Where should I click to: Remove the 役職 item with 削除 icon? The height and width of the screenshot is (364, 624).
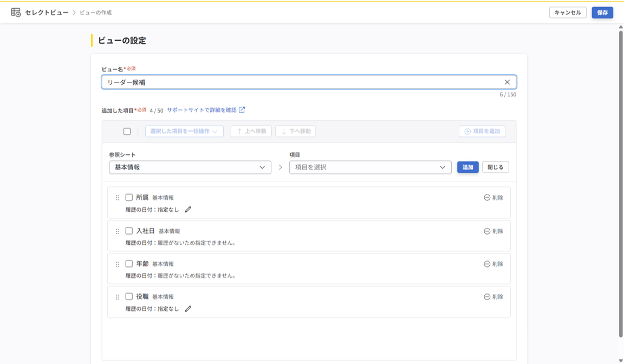[493, 296]
